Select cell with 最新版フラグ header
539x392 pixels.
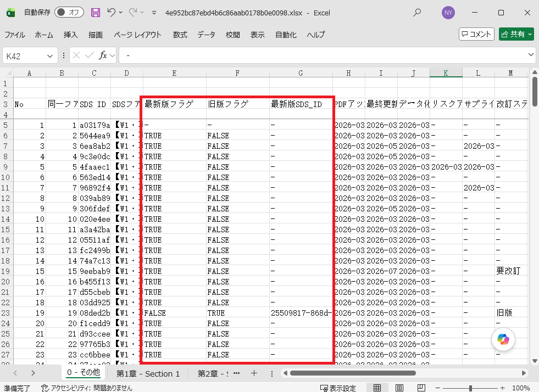(x=175, y=104)
